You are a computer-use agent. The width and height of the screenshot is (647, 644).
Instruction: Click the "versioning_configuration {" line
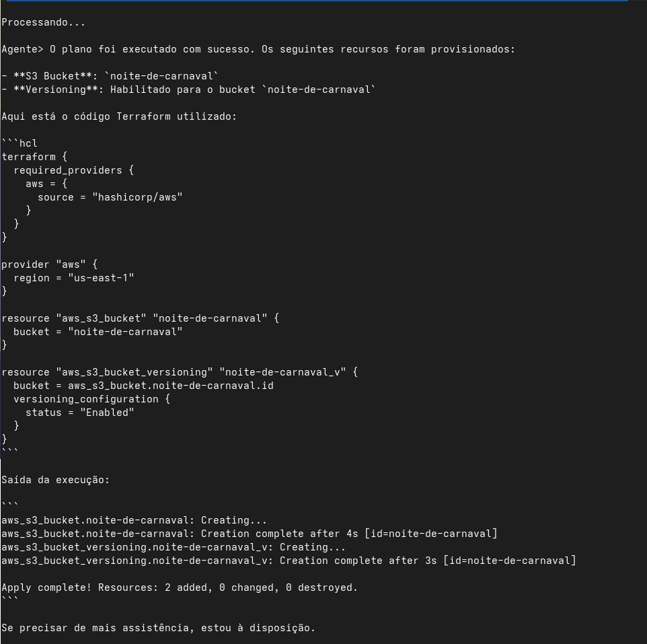coord(91,399)
